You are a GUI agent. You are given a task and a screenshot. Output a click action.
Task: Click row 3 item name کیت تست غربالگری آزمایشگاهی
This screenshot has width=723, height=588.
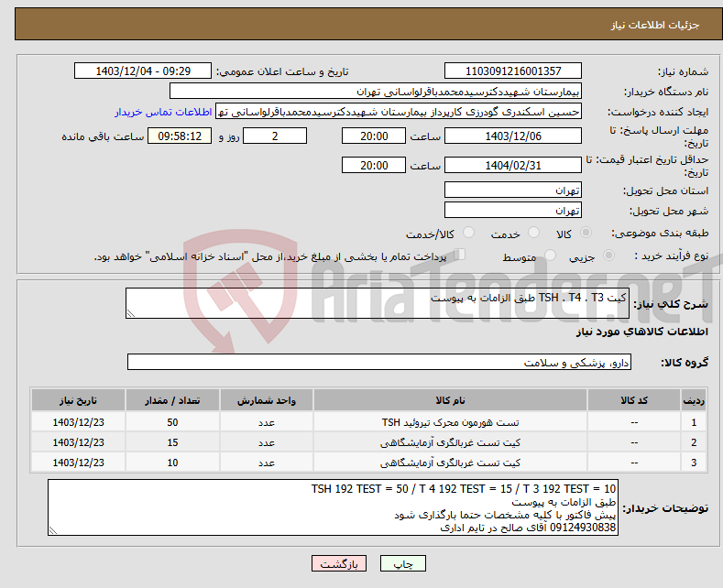click(x=450, y=463)
